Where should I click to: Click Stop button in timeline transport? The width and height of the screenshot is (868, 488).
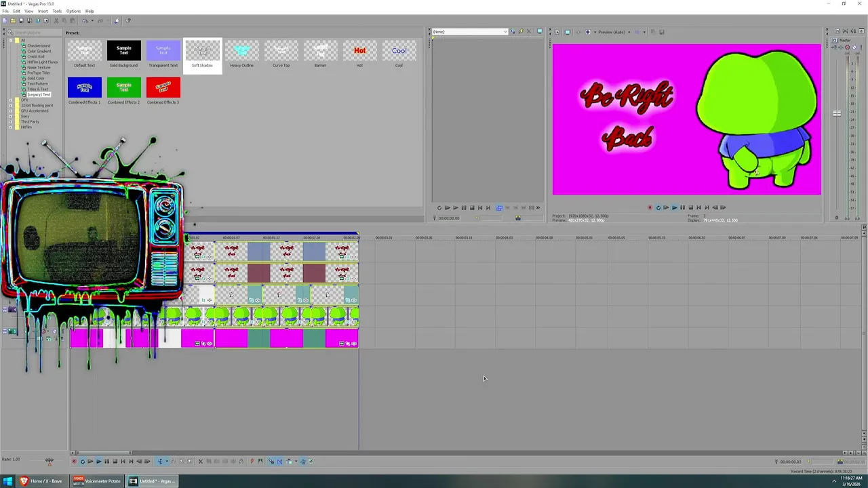115,462
